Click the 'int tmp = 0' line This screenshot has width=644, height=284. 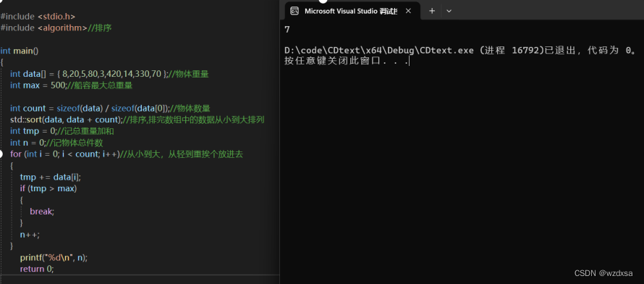point(62,132)
